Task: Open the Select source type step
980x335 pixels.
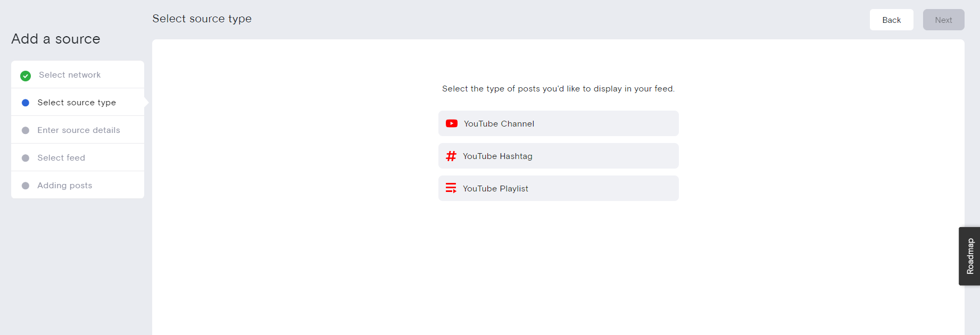Action: click(78, 102)
